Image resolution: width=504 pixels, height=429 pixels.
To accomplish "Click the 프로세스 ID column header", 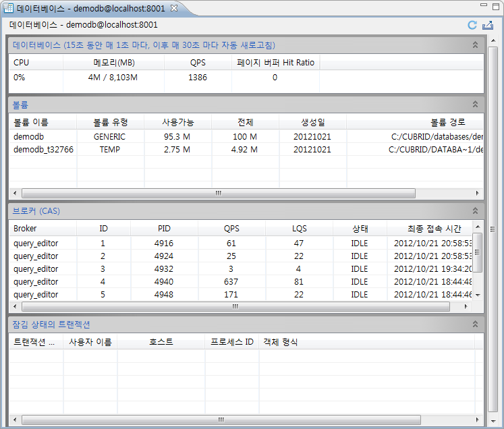I will [231, 342].
